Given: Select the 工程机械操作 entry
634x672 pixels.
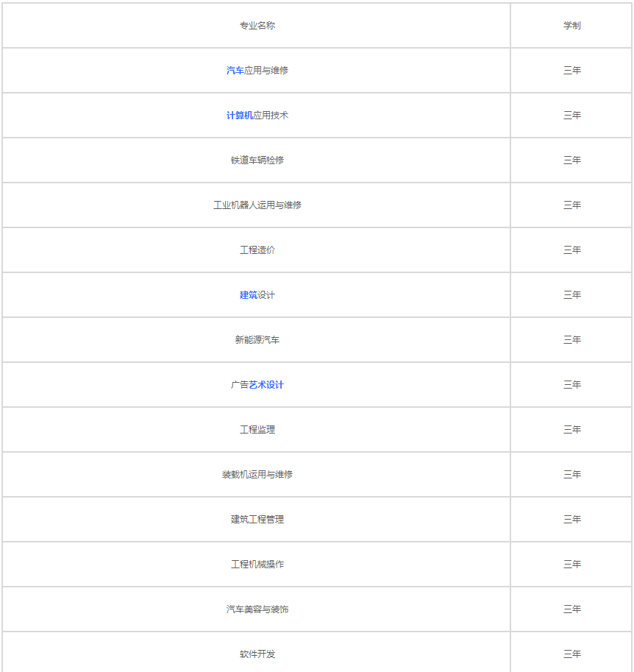Looking at the screenshot, I should click(257, 565).
